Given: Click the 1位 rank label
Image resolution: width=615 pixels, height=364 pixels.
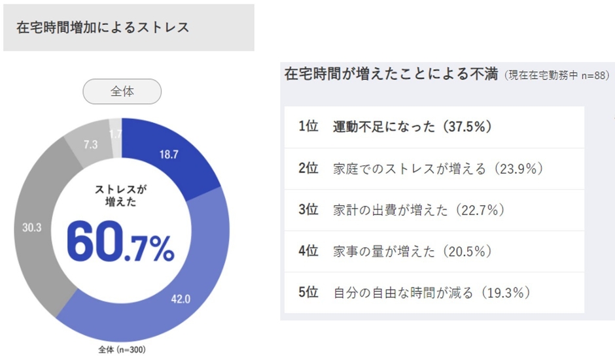Looking at the screenshot, I should tap(308, 127).
